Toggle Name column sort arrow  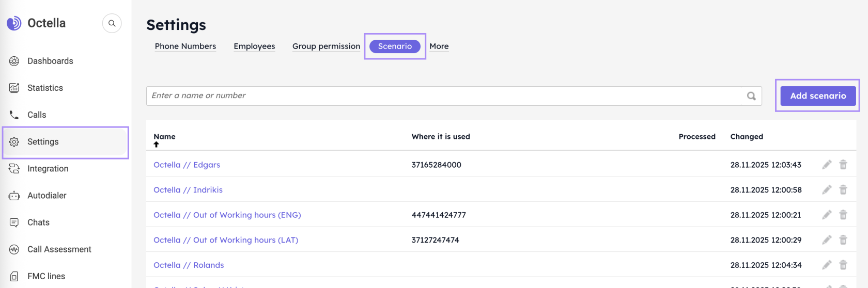click(156, 145)
